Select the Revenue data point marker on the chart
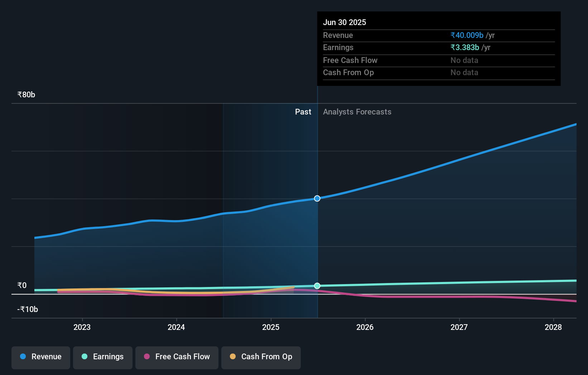 [317, 198]
